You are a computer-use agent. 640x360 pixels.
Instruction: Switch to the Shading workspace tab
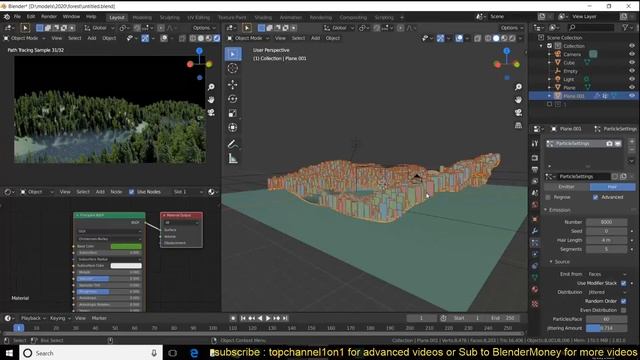(x=263, y=17)
